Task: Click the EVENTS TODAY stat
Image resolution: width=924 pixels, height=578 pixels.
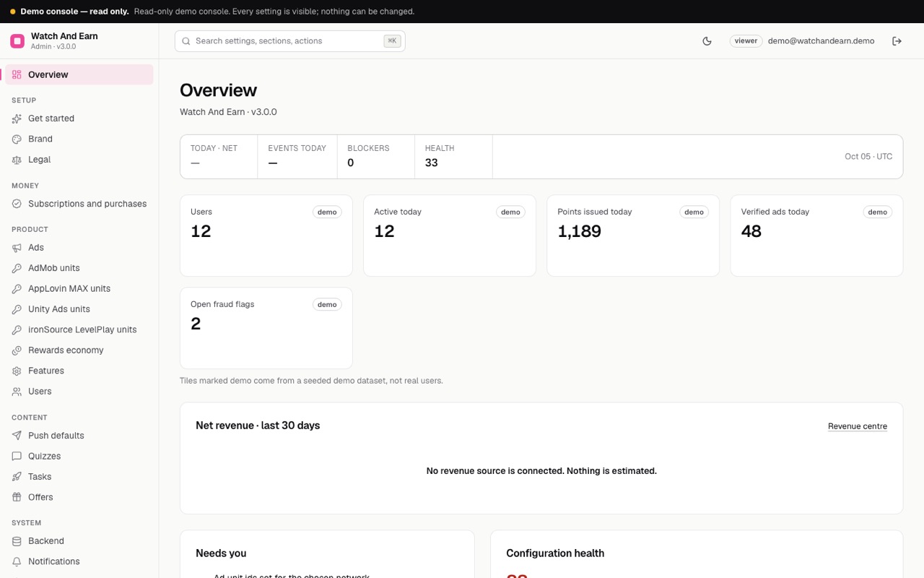Action: click(297, 156)
